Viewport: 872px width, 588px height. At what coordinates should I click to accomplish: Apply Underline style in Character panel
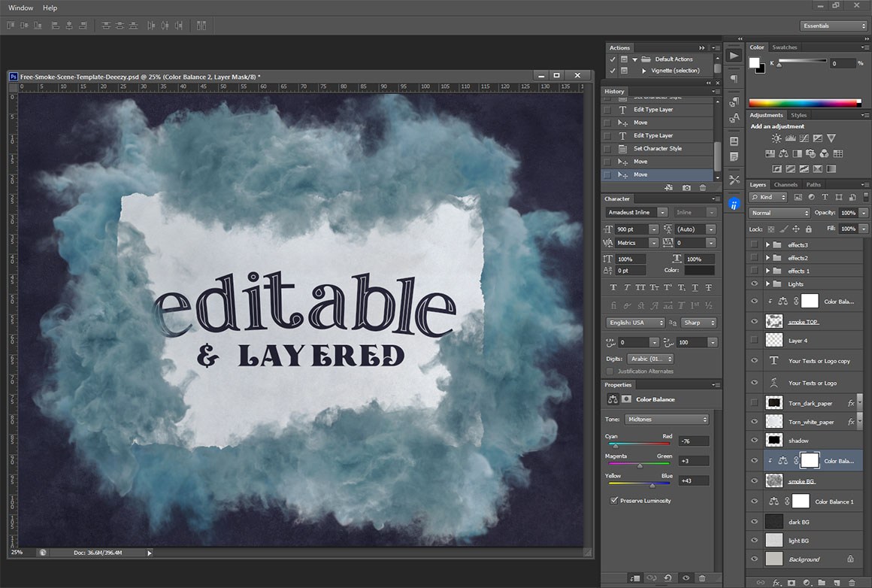[695, 287]
